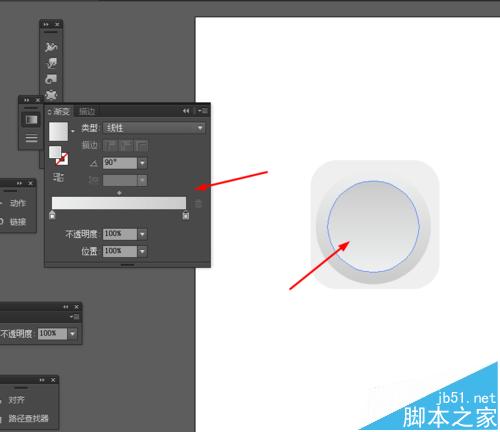The height and width of the screenshot is (432, 500).
Task: Open the fourth icon in the top vertical dock
Action: pyautogui.click(x=51, y=95)
